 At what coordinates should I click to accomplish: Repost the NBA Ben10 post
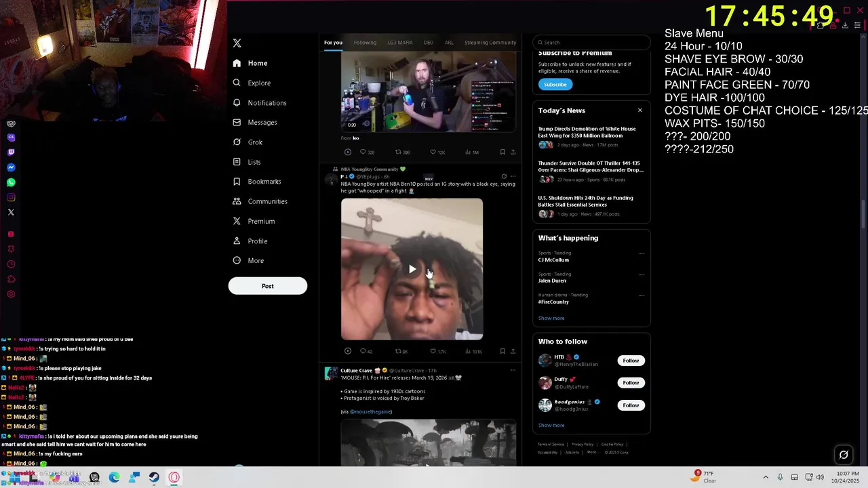tap(398, 351)
